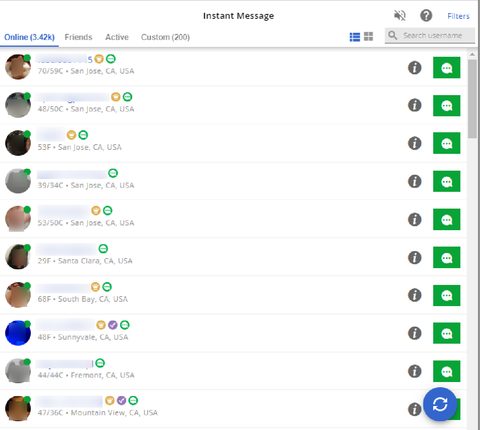The width and height of the screenshot is (480, 430).
Task: View info for 68F South Bay user
Action: (415, 295)
